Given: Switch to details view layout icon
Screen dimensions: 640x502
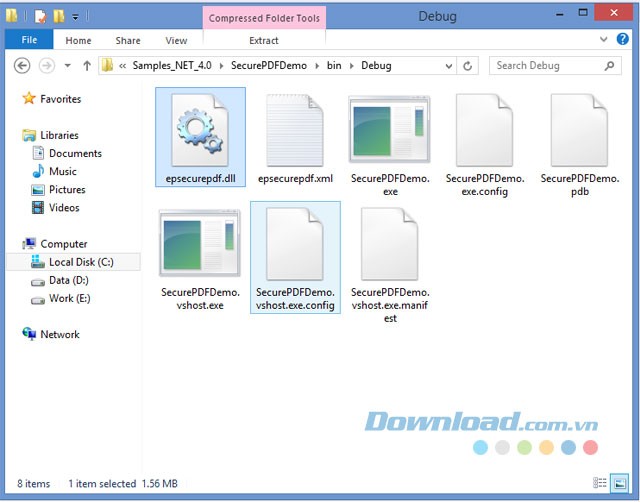Looking at the screenshot, I should (x=599, y=483).
